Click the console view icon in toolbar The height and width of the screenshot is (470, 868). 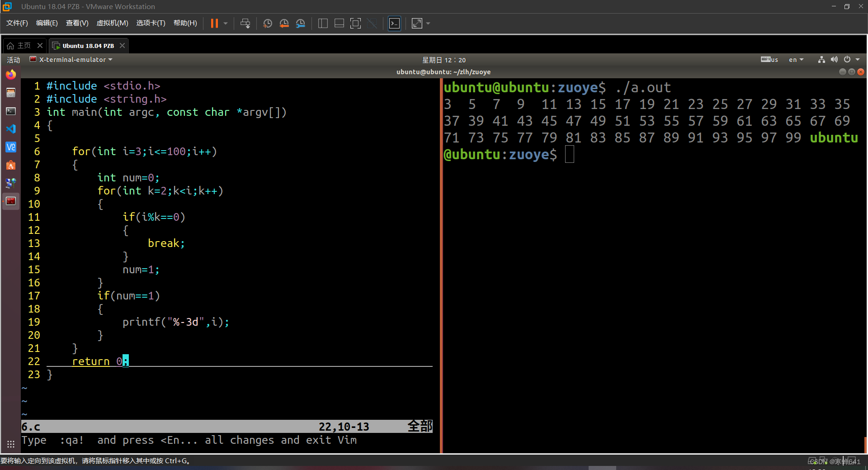click(x=395, y=24)
